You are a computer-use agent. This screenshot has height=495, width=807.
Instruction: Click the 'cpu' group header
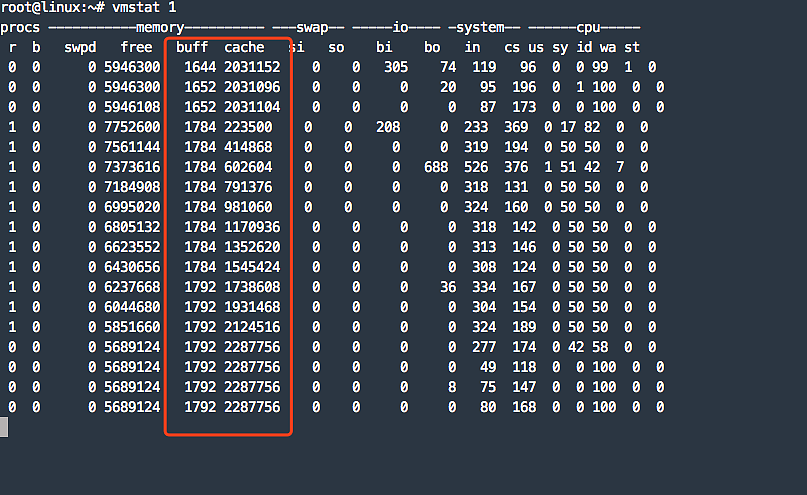coord(588,27)
